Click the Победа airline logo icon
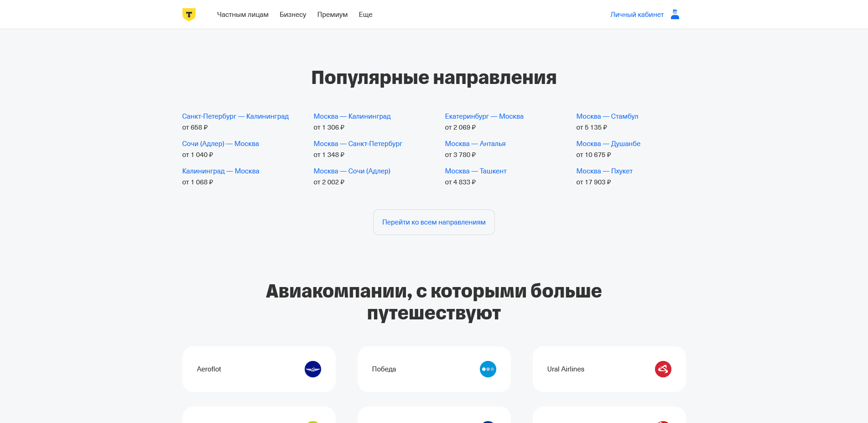This screenshot has height=423, width=868. tap(488, 369)
